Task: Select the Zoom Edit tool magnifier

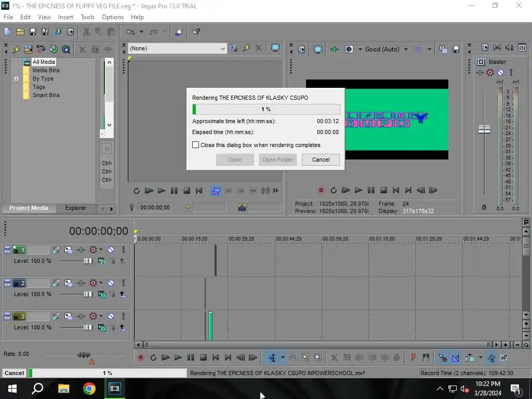Action: (317, 357)
